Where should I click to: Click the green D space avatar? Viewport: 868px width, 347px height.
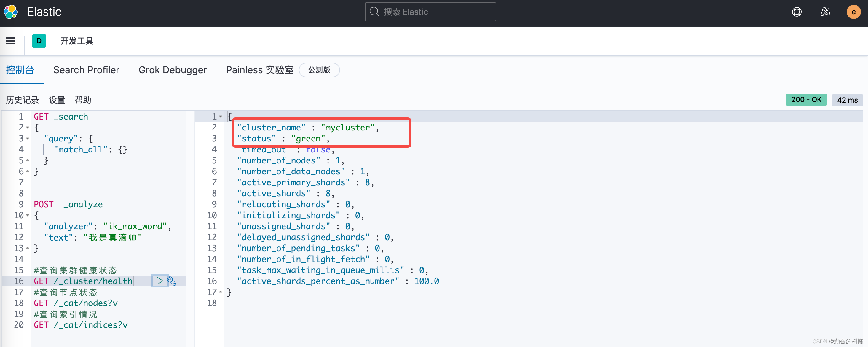pos(39,41)
